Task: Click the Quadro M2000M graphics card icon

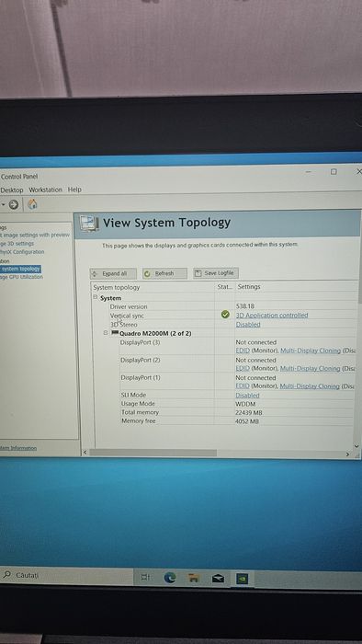Action: coord(115,333)
